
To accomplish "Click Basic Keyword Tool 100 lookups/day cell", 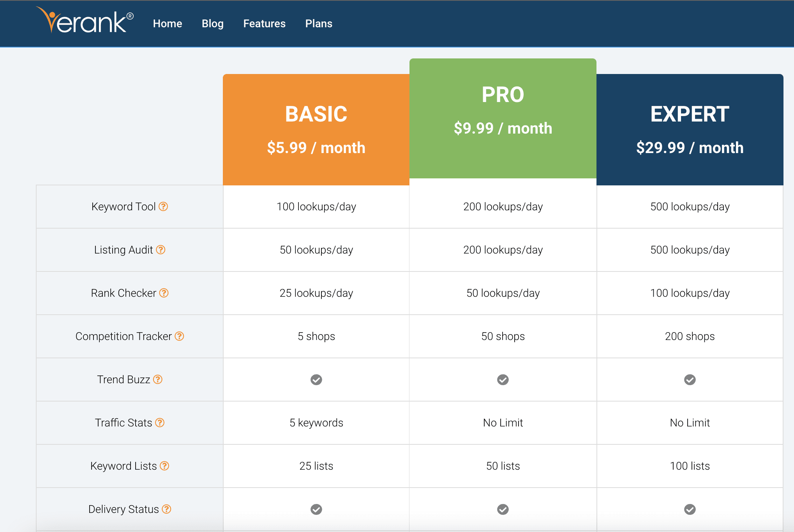I will [x=316, y=206].
